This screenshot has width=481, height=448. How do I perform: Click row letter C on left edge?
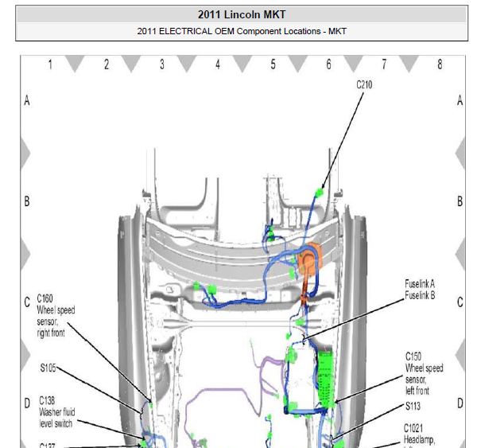pyautogui.click(x=27, y=302)
